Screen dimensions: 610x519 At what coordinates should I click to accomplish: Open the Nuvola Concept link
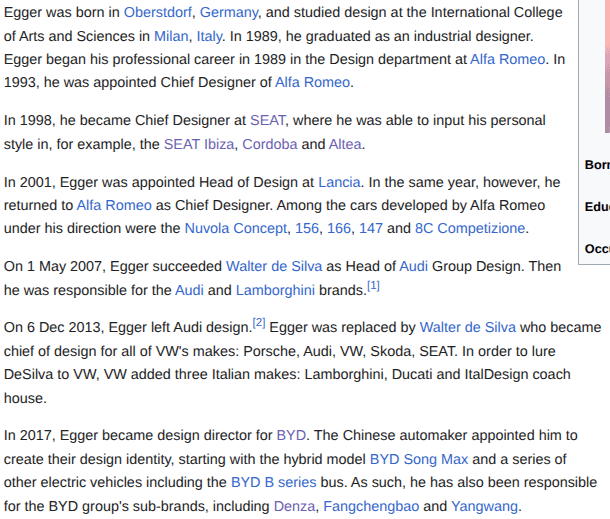[x=235, y=228]
